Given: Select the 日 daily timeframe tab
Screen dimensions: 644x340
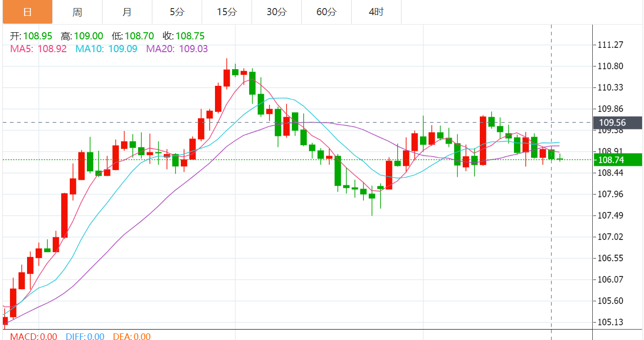Looking at the screenshot, I should click(x=28, y=12).
